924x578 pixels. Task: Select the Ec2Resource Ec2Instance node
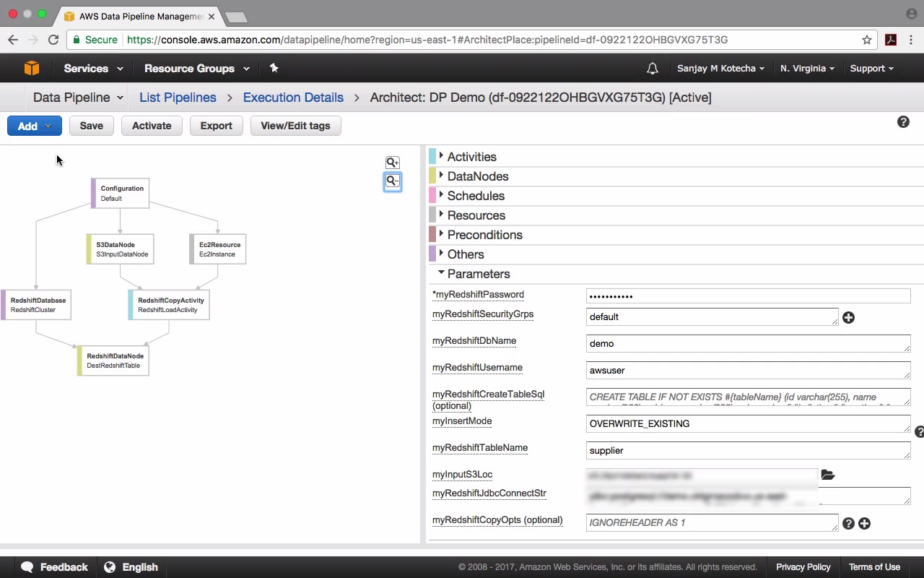(x=218, y=249)
